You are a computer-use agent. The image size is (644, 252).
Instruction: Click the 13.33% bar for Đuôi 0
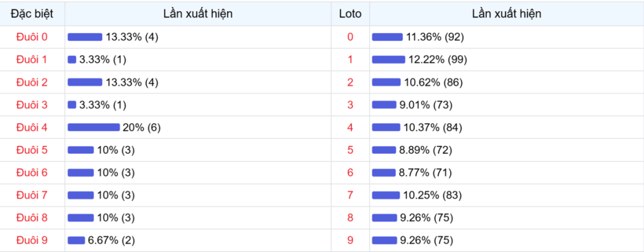pyautogui.click(x=84, y=37)
